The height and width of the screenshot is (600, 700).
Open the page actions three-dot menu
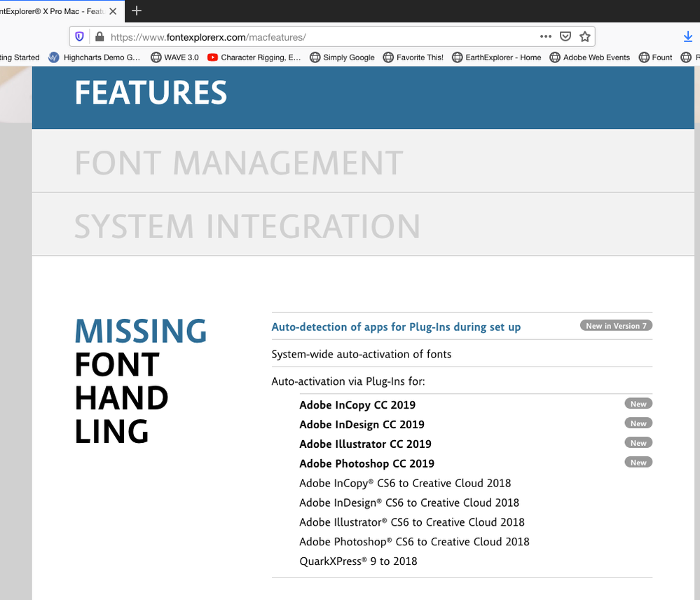[x=546, y=36]
